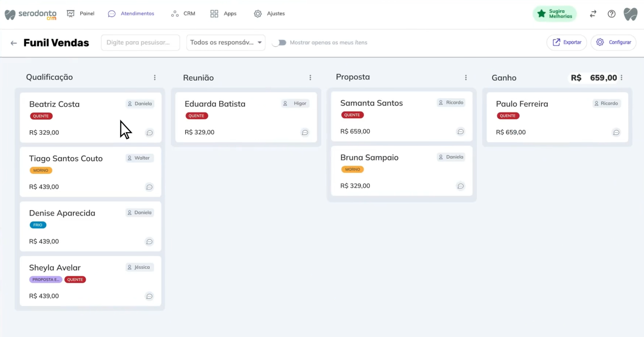Open Sheyla Avelar's chat icon
The height and width of the screenshot is (337, 644).
tap(149, 296)
